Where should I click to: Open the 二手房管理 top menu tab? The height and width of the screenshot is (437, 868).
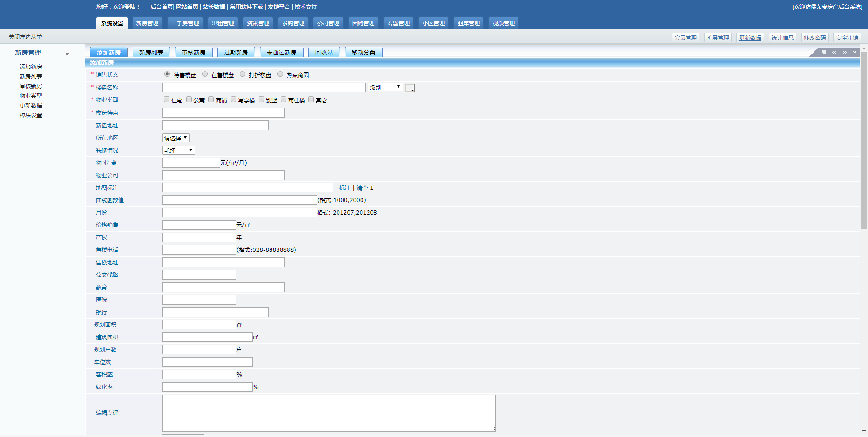185,24
